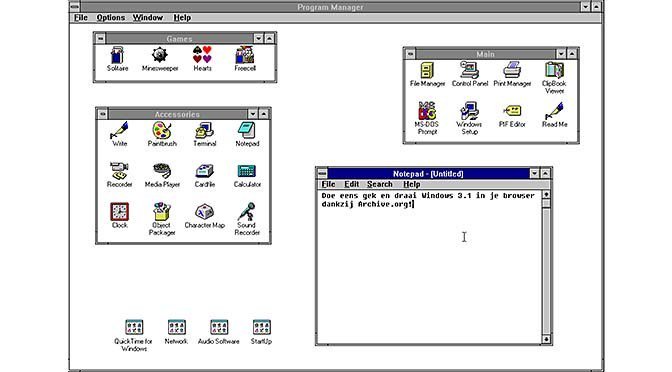Open Program Manager Window menu

(147, 18)
